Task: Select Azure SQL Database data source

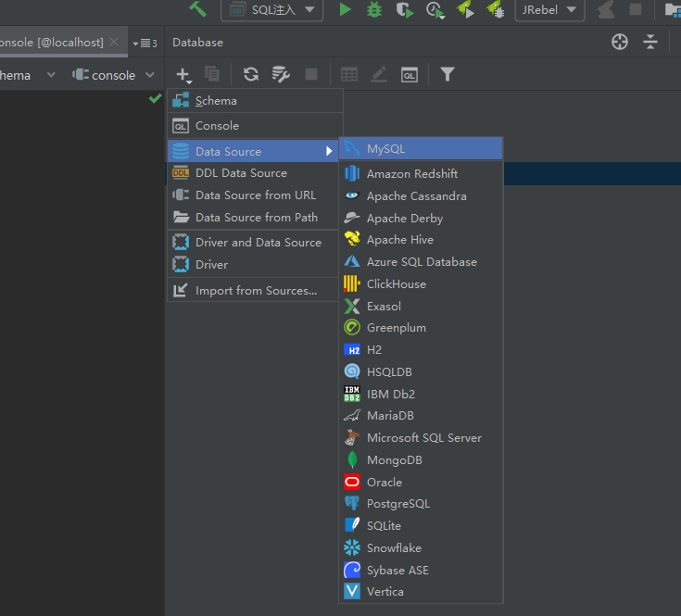Action: click(421, 262)
